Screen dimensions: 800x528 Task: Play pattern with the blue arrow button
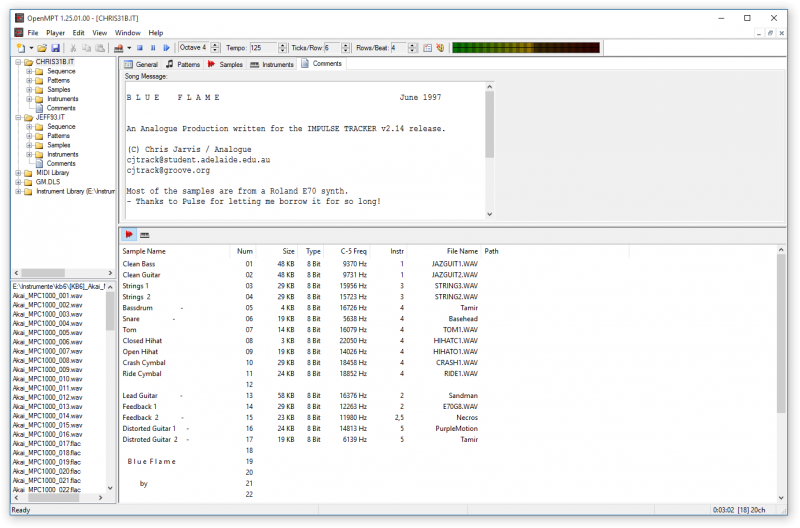(x=166, y=48)
